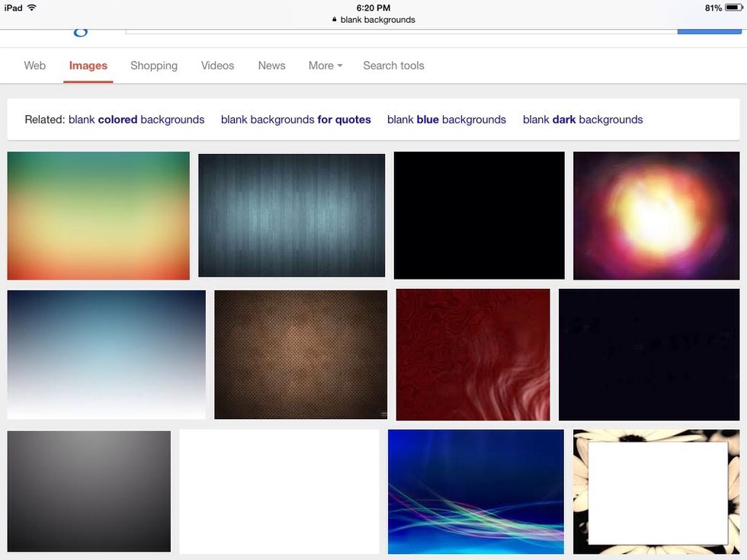
Task: Open the blank backgrounds for quotes link
Action: tap(296, 120)
